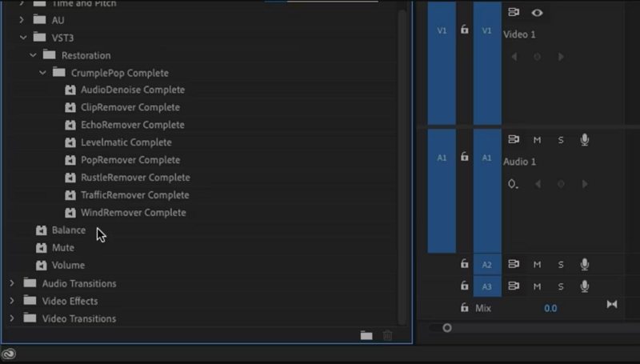Select the ClipRemover Complete effect
Image resolution: width=640 pixels, height=364 pixels.
[x=130, y=107]
